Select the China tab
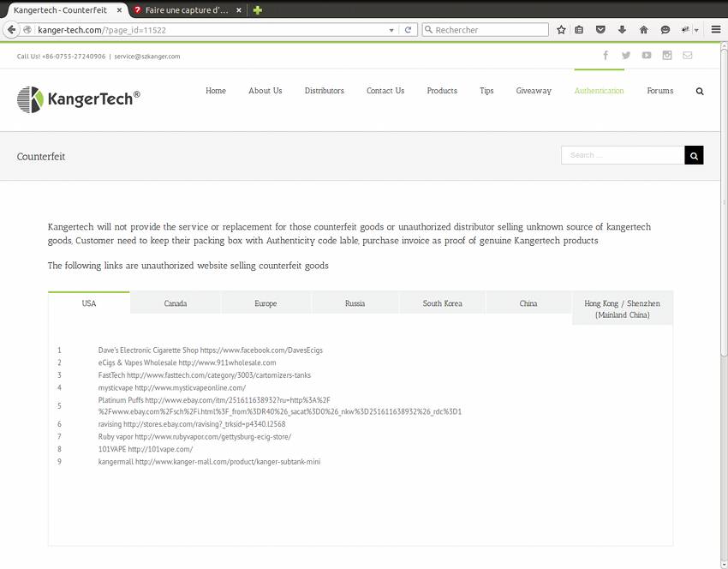This screenshot has width=728, height=569. point(528,303)
